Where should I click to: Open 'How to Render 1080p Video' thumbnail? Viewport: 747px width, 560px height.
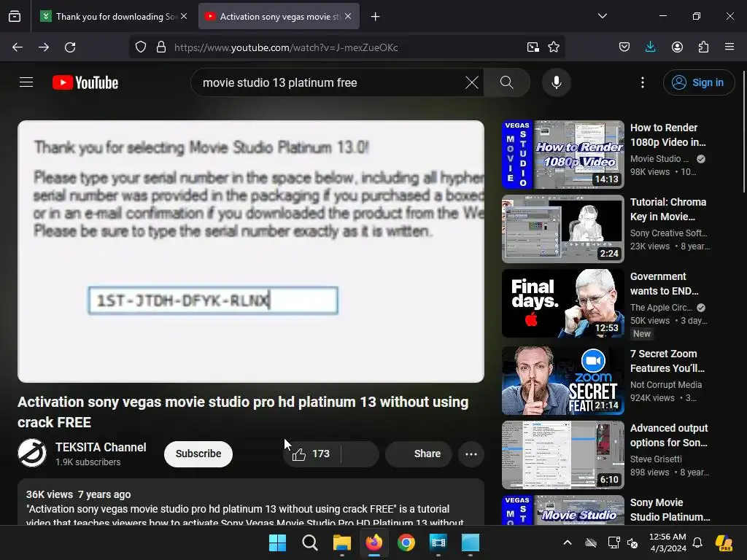click(x=562, y=155)
